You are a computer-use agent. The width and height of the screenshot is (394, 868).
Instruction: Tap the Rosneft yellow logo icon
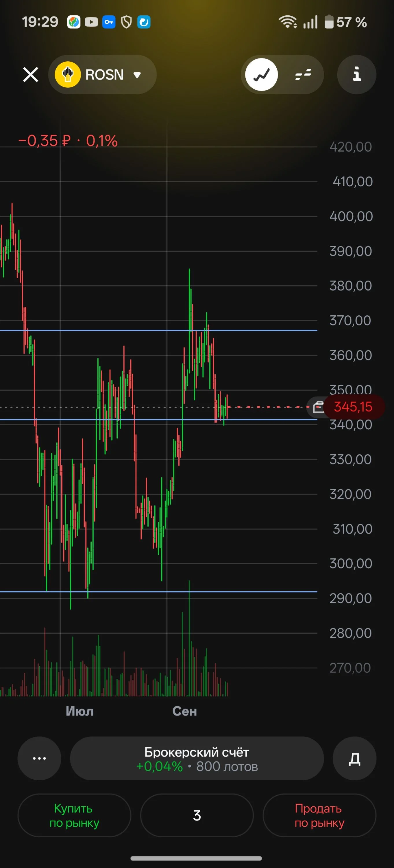(x=68, y=74)
